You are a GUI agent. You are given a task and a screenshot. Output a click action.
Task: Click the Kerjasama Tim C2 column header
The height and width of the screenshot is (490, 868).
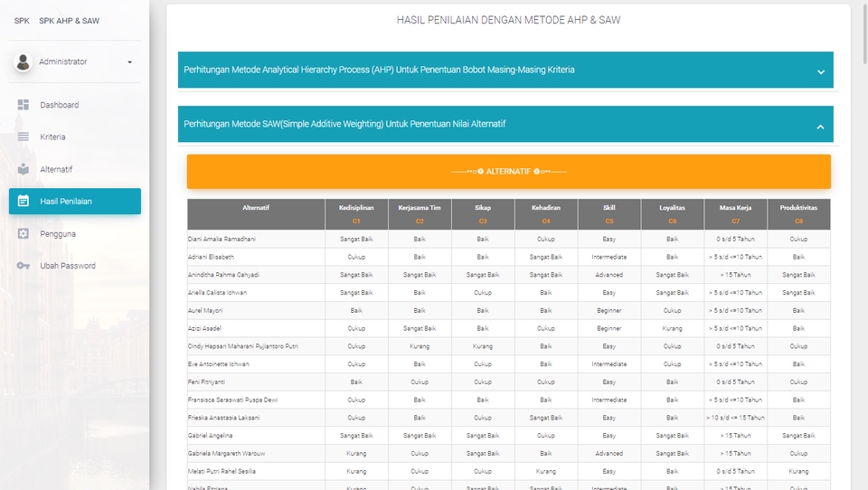420,214
